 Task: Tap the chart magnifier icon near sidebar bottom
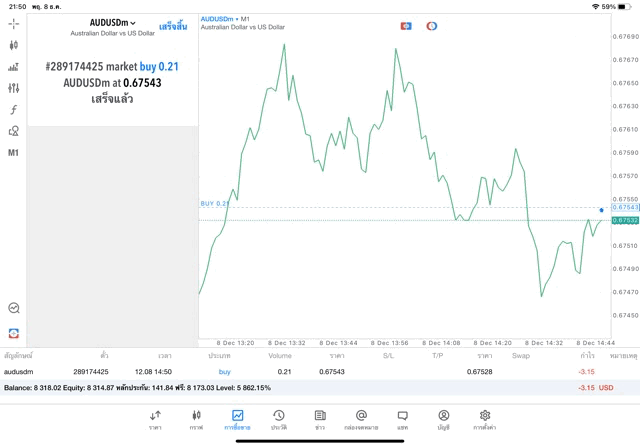(x=14, y=308)
